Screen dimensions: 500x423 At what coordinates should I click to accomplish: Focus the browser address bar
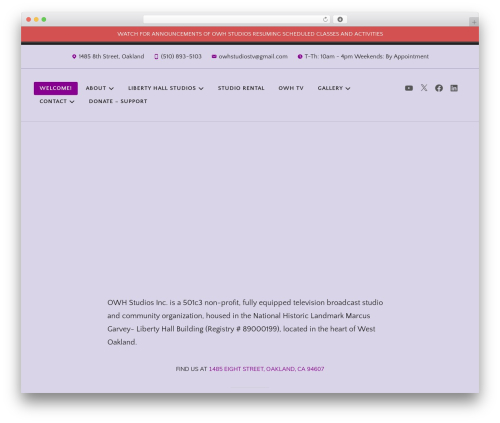(237, 20)
